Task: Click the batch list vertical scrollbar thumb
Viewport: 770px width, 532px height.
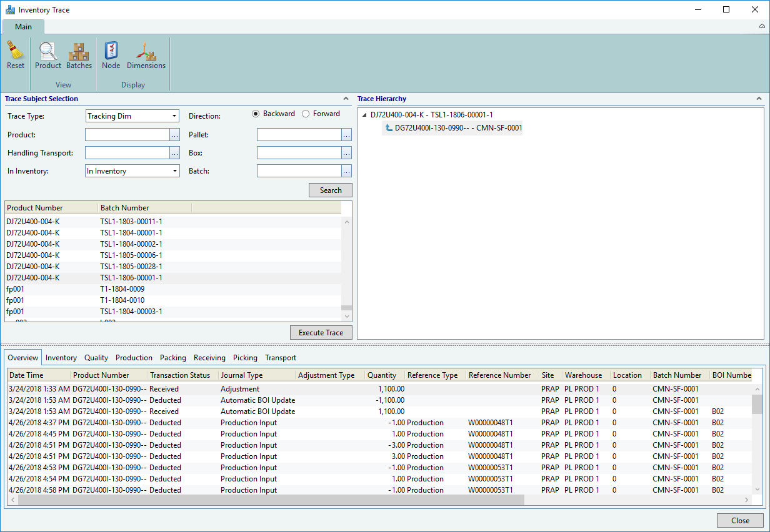Action: point(347,308)
